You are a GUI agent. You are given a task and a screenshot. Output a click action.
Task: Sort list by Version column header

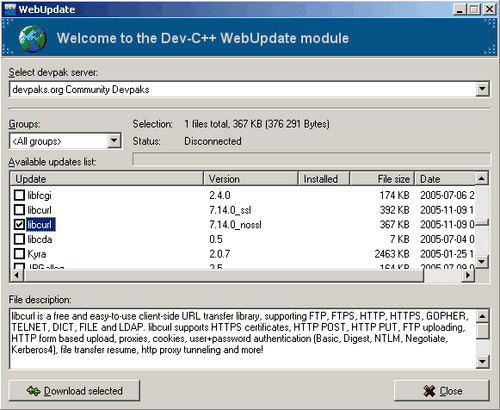click(x=250, y=179)
